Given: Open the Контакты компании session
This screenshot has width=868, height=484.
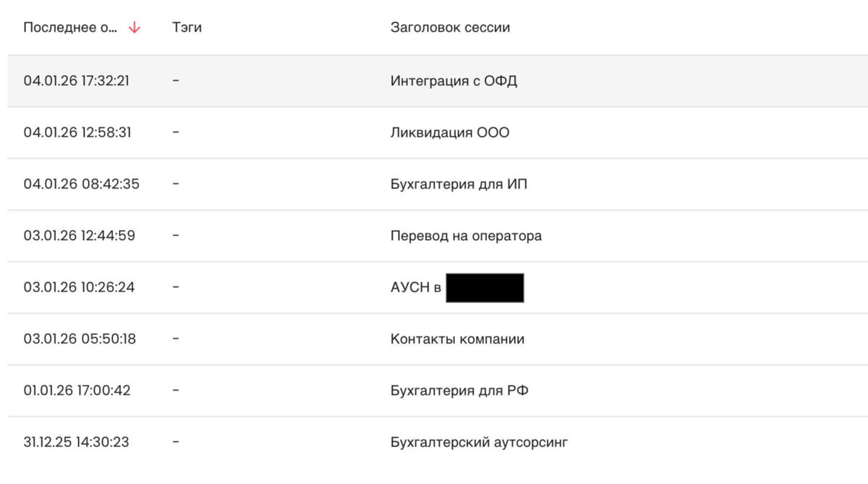Looking at the screenshot, I should (x=457, y=339).
